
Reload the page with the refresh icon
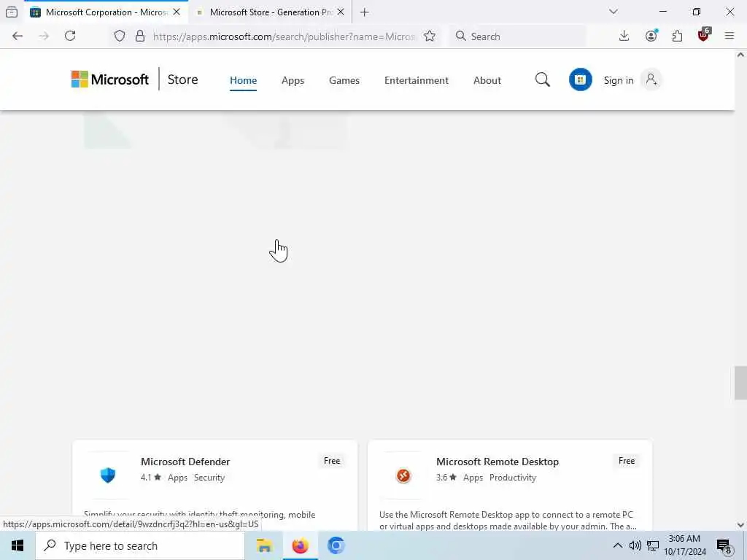tap(70, 36)
